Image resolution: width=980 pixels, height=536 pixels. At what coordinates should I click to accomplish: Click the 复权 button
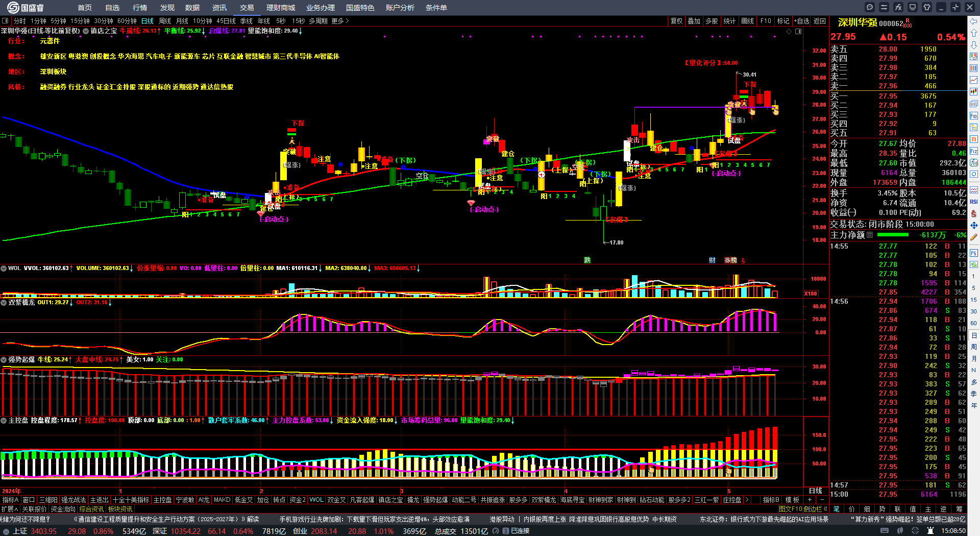coord(677,21)
